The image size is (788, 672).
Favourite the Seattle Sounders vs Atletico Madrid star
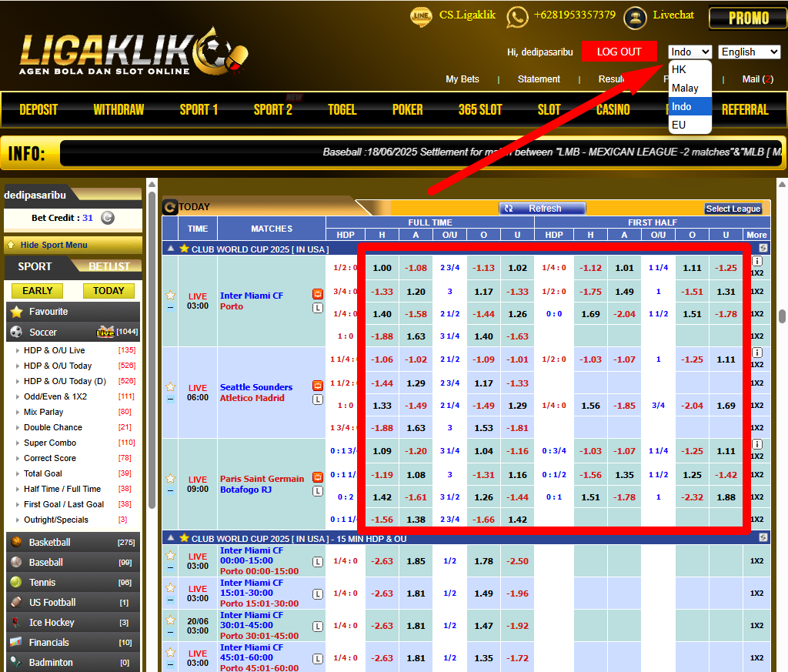pos(170,386)
